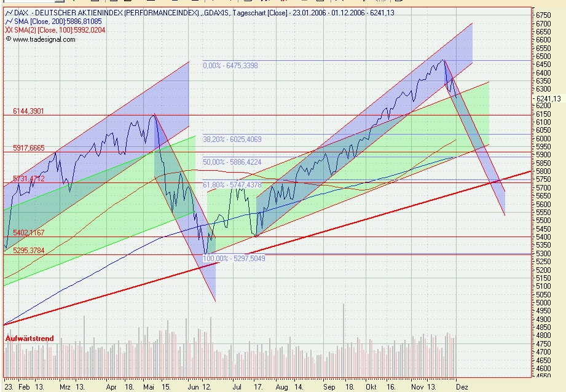The width and height of the screenshot is (566, 392).
Task: Click the Dez label on the date axis
Action: (462, 387)
